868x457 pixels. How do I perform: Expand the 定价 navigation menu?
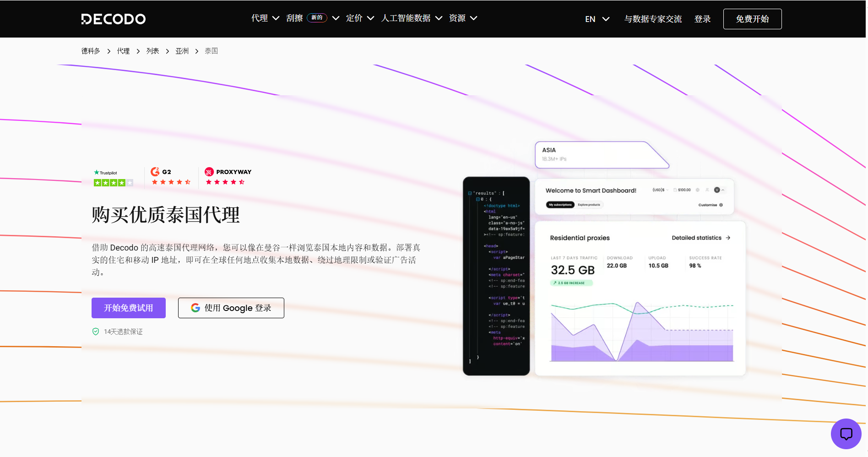click(x=360, y=18)
